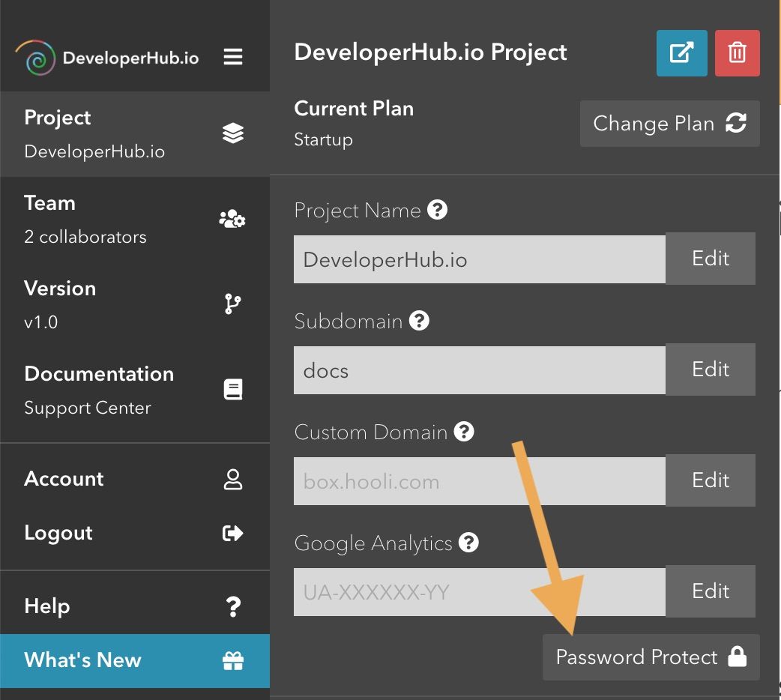This screenshot has width=781, height=700.
Task: Open the What's New entry
Action: (135, 660)
